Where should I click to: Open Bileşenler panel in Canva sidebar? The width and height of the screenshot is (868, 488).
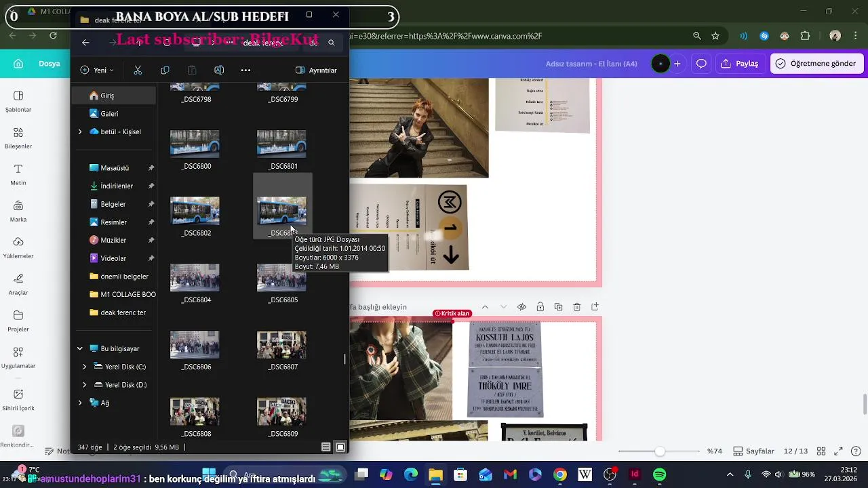[18, 138]
